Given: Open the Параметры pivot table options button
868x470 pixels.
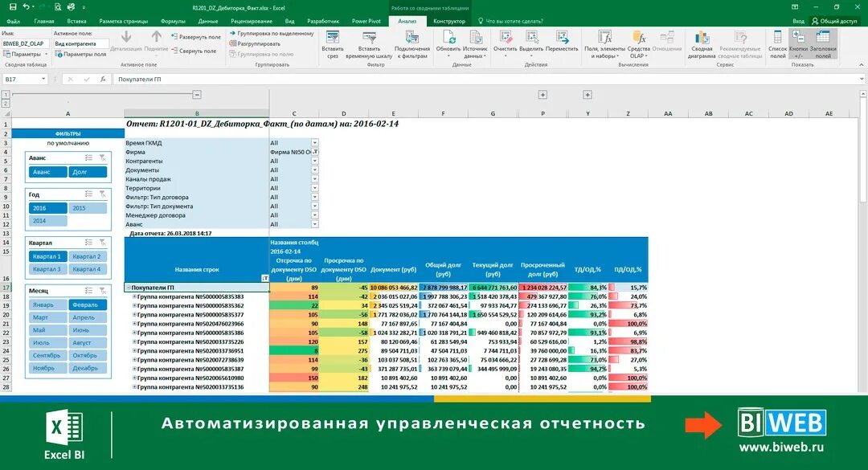Looking at the screenshot, I should pos(26,55).
